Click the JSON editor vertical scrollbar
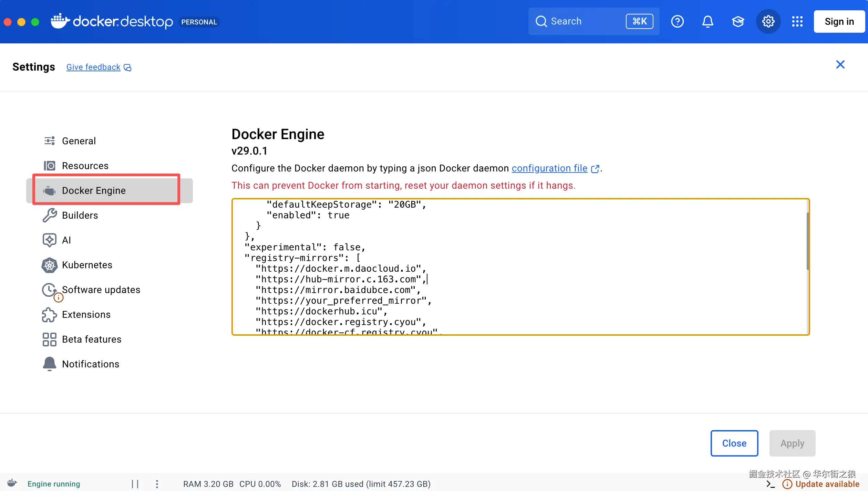This screenshot has height=491, width=868. (x=807, y=241)
